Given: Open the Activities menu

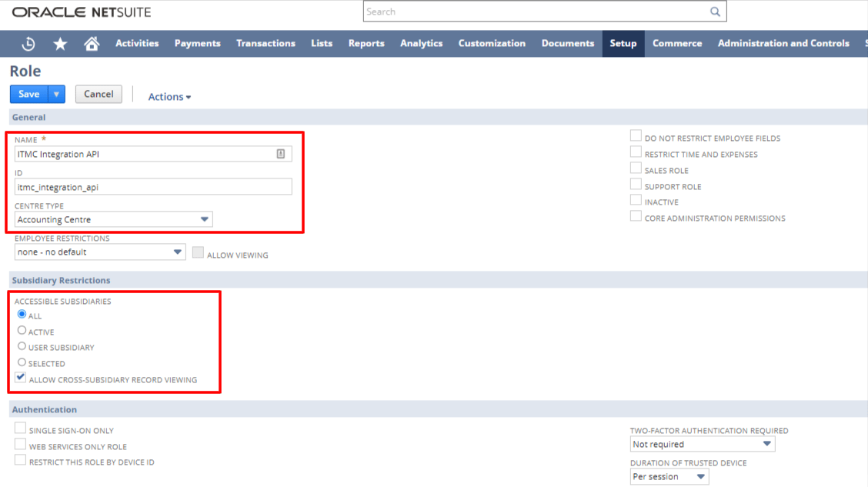Looking at the screenshot, I should tap(137, 43).
